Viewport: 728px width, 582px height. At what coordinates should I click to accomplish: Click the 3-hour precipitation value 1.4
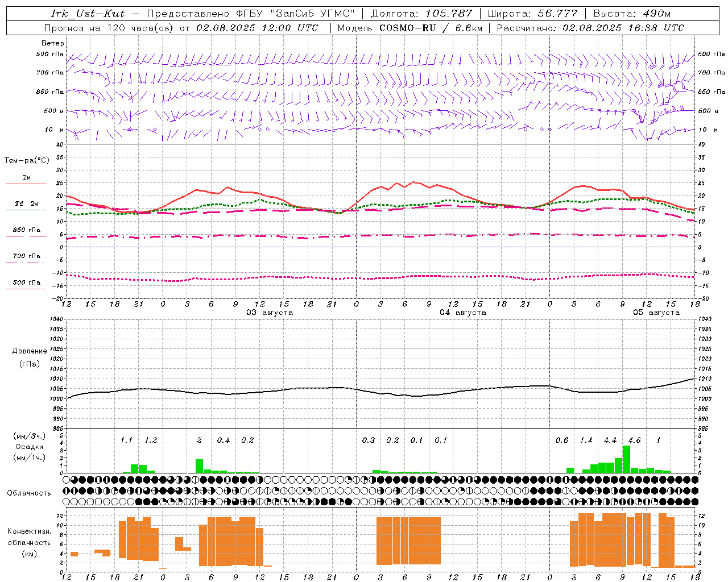[586, 440]
